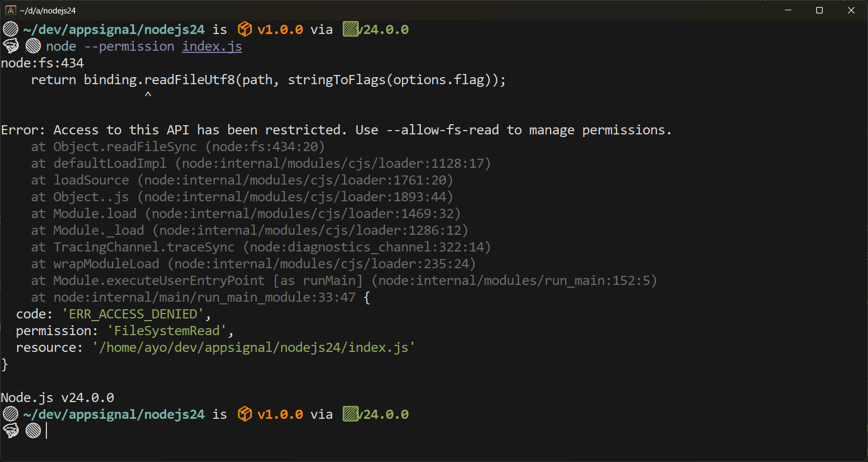Click the orange package icon in top prompt

(x=245, y=29)
